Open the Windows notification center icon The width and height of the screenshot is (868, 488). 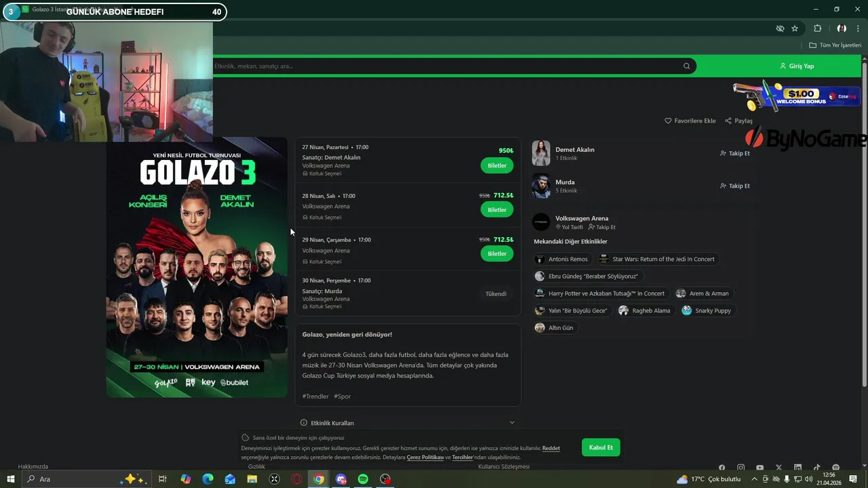click(853, 479)
